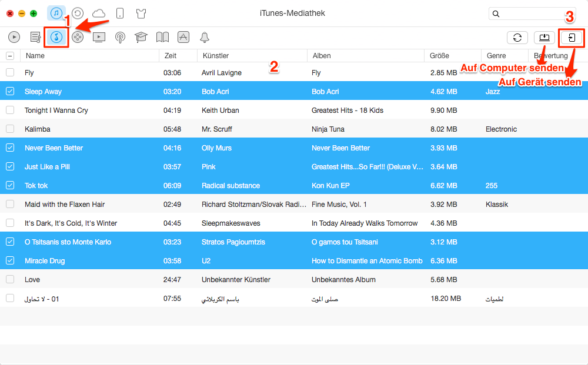Toggle the select-all checkbox in header
Viewport: 588px width, 365px height.
[x=10, y=56]
